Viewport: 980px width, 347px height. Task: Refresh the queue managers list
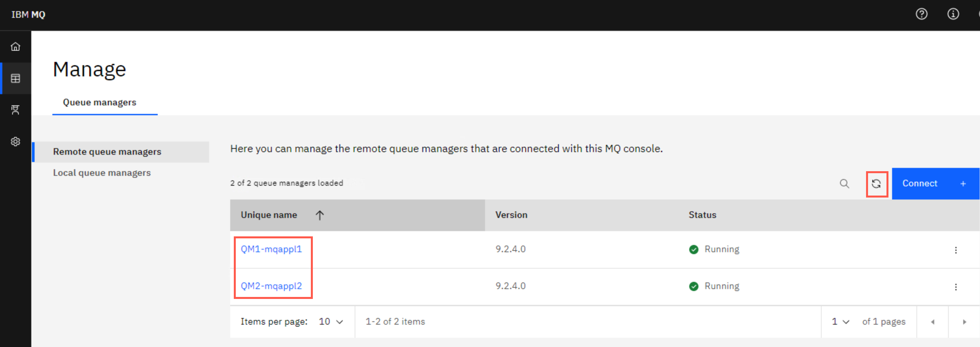click(x=876, y=184)
